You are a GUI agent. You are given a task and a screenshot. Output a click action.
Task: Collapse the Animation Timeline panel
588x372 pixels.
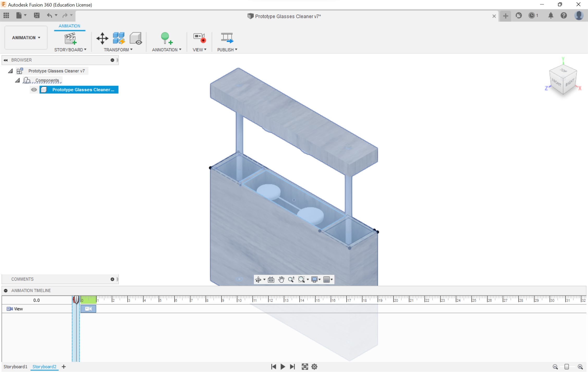[6, 290]
